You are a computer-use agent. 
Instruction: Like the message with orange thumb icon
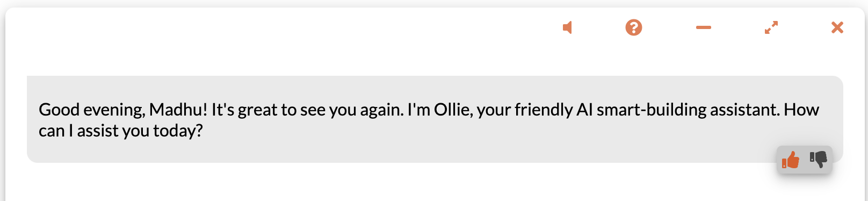pyautogui.click(x=791, y=160)
